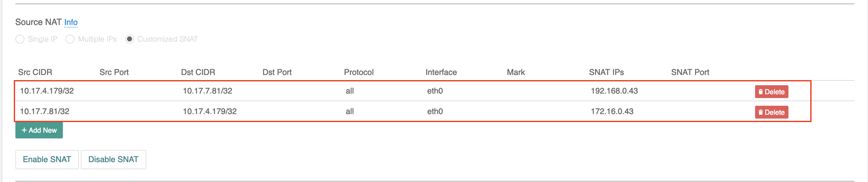
Task: Click the Src CIDR column header
Action: (x=35, y=72)
